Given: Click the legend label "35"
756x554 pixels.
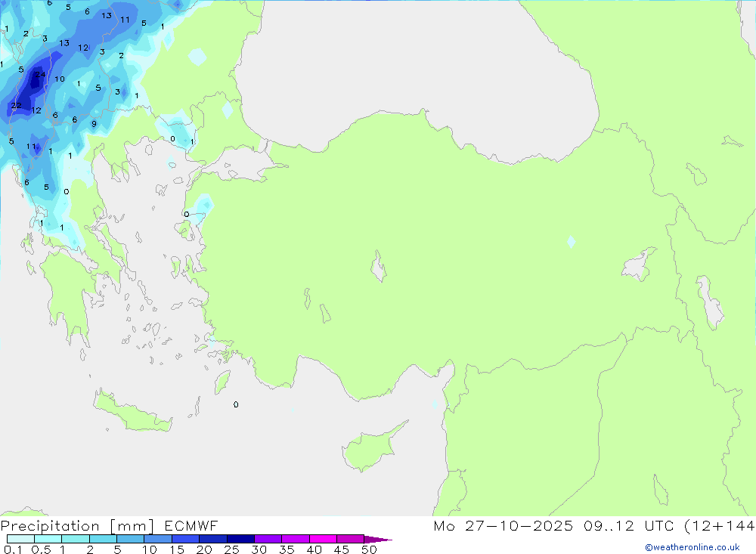Looking at the screenshot, I should [287, 549].
